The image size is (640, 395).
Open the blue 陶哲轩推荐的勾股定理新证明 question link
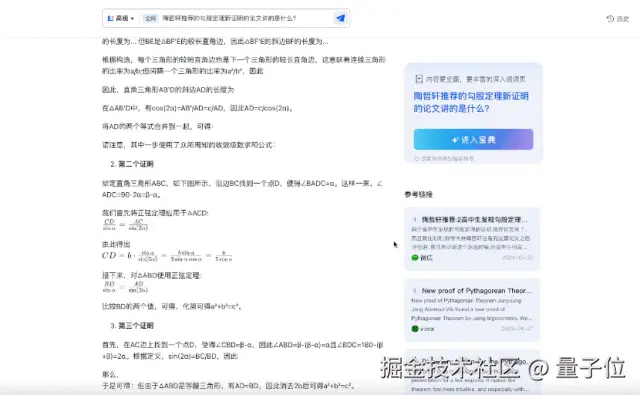click(x=471, y=102)
